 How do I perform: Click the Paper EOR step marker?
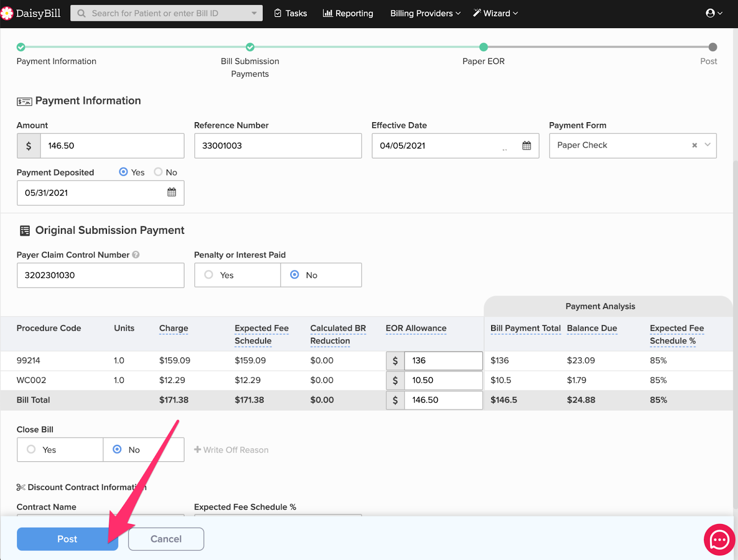(x=483, y=47)
